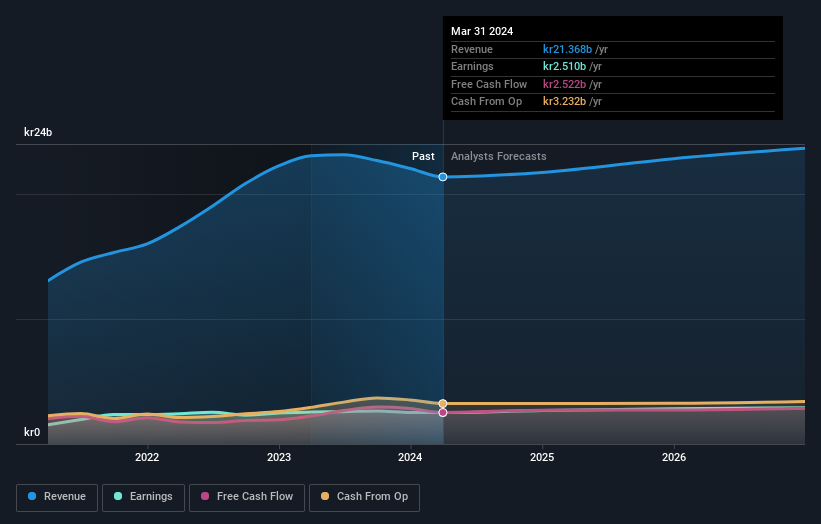
Task: Click the Free Cash Flow label in tooltip
Action: pos(489,84)
